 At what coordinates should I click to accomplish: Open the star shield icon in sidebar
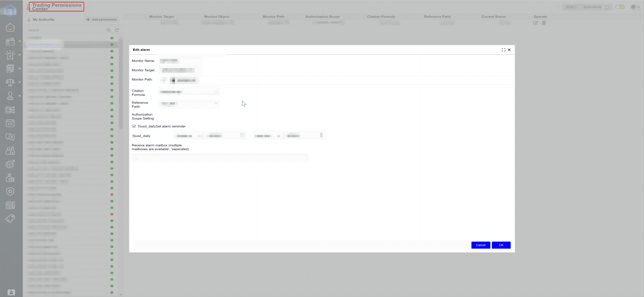tap(10, 191)
